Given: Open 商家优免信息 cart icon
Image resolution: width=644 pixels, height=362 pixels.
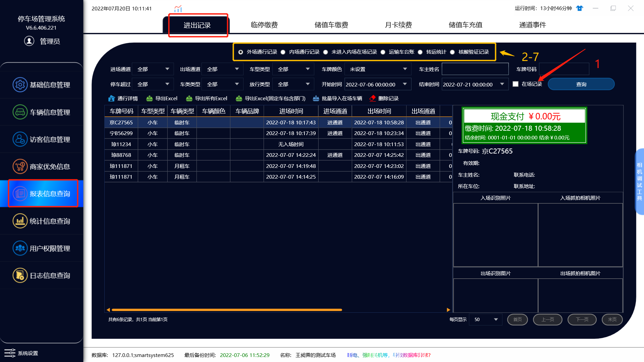Looking at the screenshot, I should pyautogui.click(x=20, y=166).
